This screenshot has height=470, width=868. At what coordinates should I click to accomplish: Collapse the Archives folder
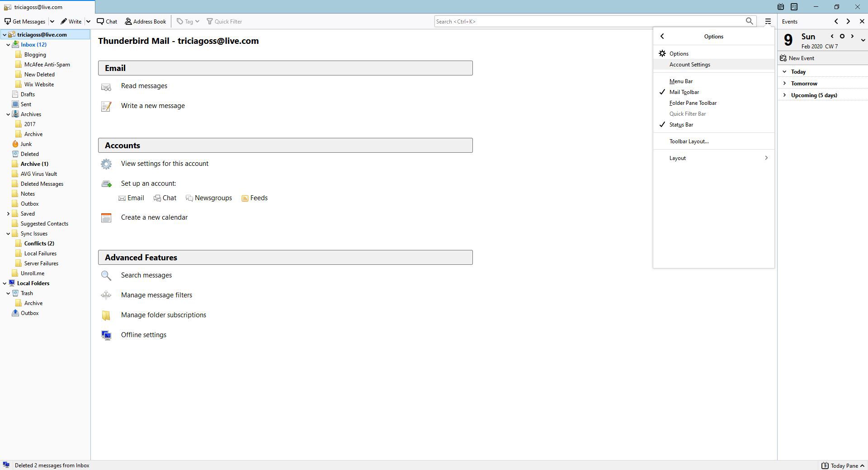tap(8, 114)
